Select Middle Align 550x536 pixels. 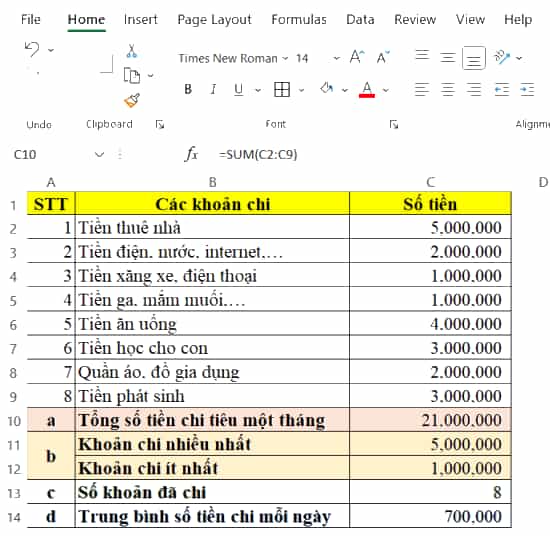point(448,57)
